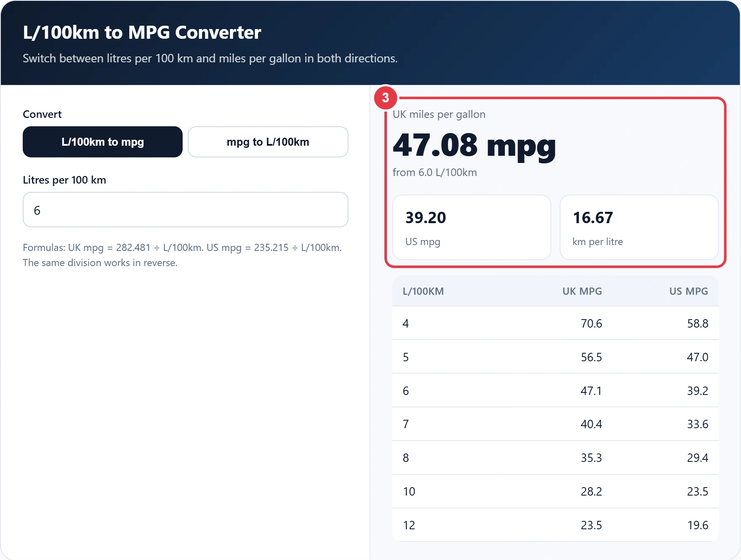
Task: Select the 28.2 UK mpg cell
Action: [x=591, y=491]
